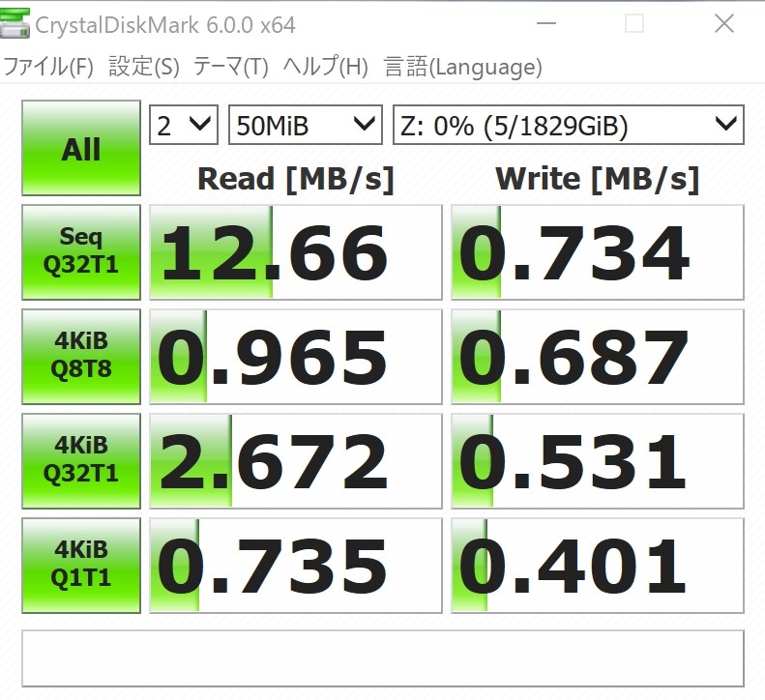This screenshot has width=765, height=700.
Task: Click the 4KiB Q8T8 write result 0.687
Action: (598, 357)
